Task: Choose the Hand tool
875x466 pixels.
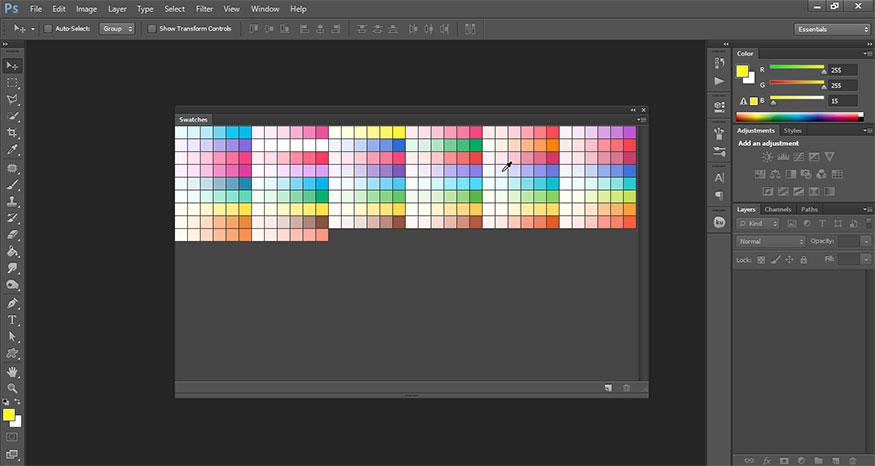Action: (12, 371)
